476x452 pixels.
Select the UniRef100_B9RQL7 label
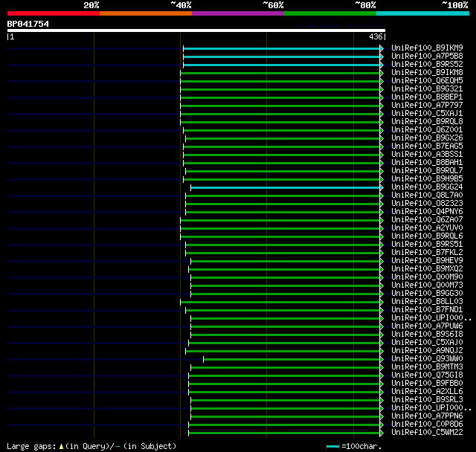click(x=427, y=171)
